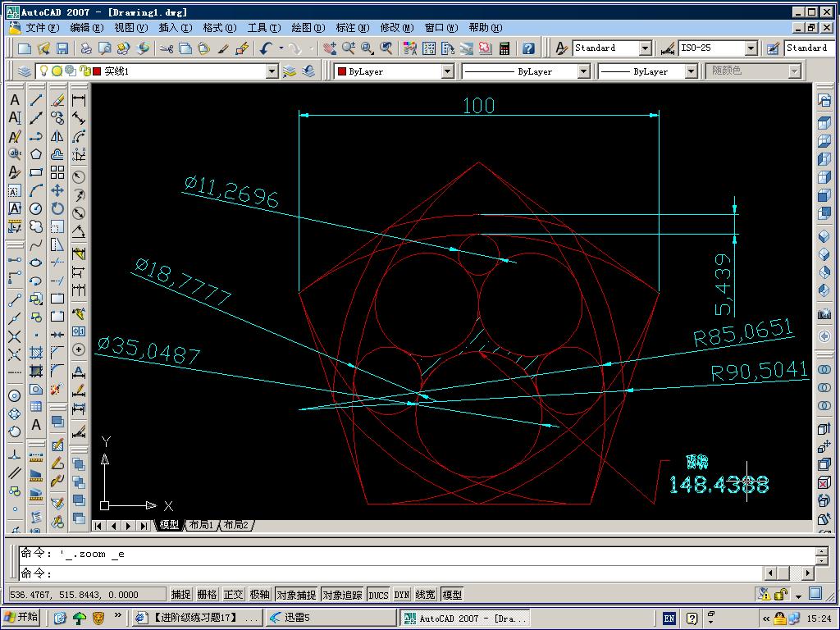Toggle 极轴 polar tracking

[260, 594]
